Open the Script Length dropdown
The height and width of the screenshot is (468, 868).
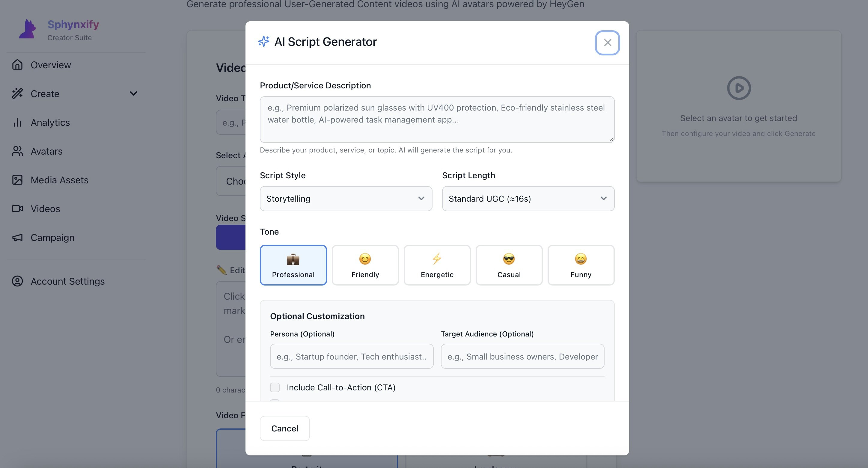click(528, 198)
